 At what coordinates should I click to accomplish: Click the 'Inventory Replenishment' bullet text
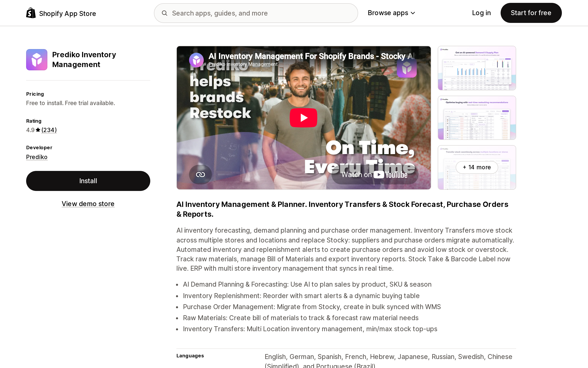tap(301, 296)
